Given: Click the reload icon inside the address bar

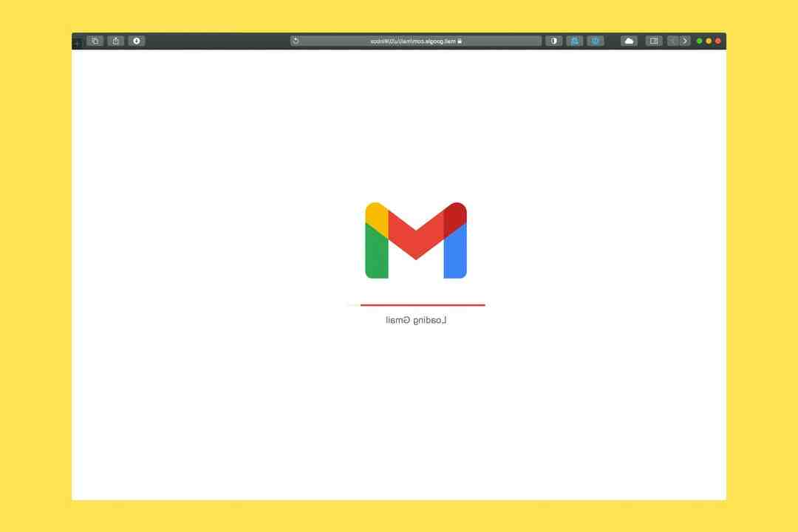Looking at the screenshot, I should point(294,41).
